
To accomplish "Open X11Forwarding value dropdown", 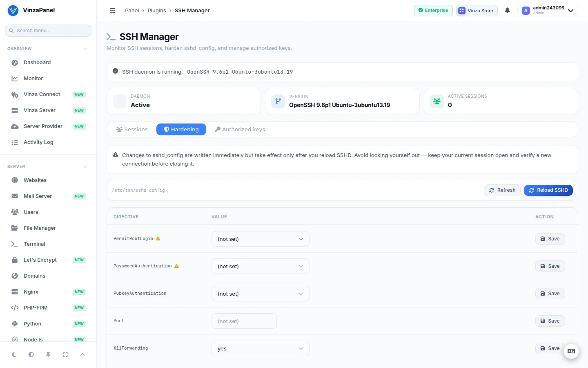I will click(x=261, y=348).
